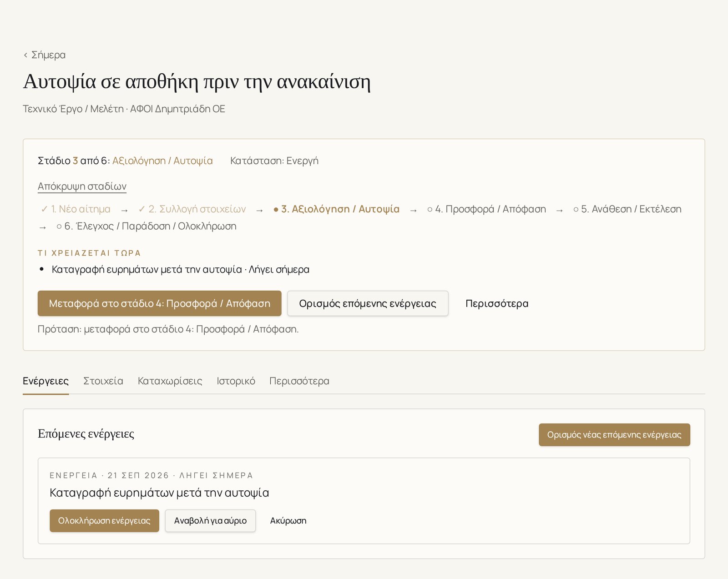The height and width of the screenshot is (579, 728).
Task: Click Ακύρωση on the action card
Action: coord(288,521)
